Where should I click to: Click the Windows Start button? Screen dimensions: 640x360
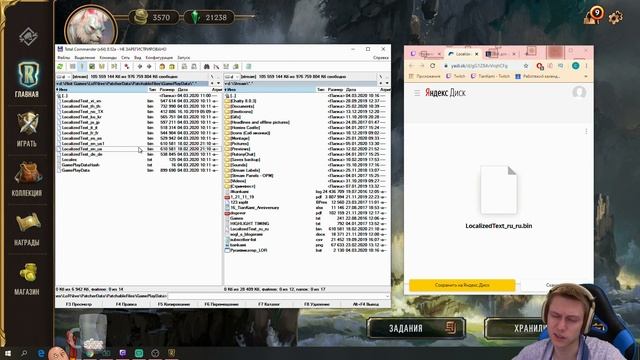[x=7, y=353]
